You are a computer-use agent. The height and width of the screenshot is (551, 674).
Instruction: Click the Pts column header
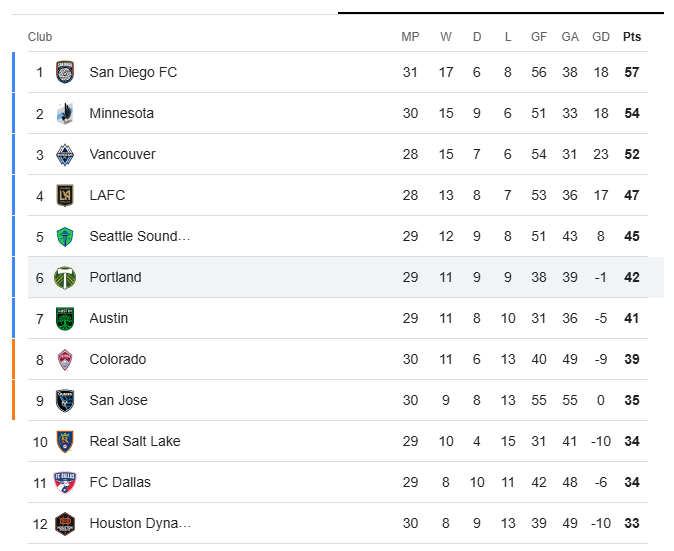632,37
